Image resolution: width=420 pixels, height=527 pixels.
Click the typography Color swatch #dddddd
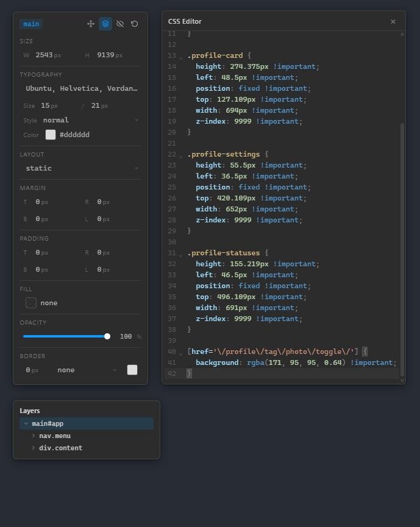coord(51,135)
